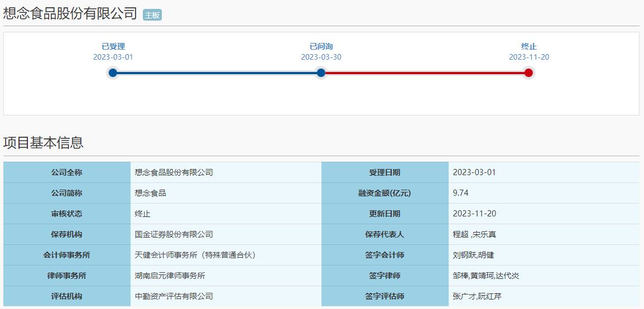Click the 已问询 timeline dot

[x=321, y=73]
